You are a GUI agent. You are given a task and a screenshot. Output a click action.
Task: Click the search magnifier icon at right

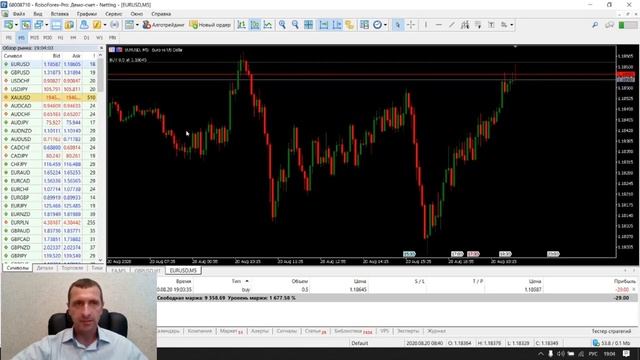tap(595, 25)
